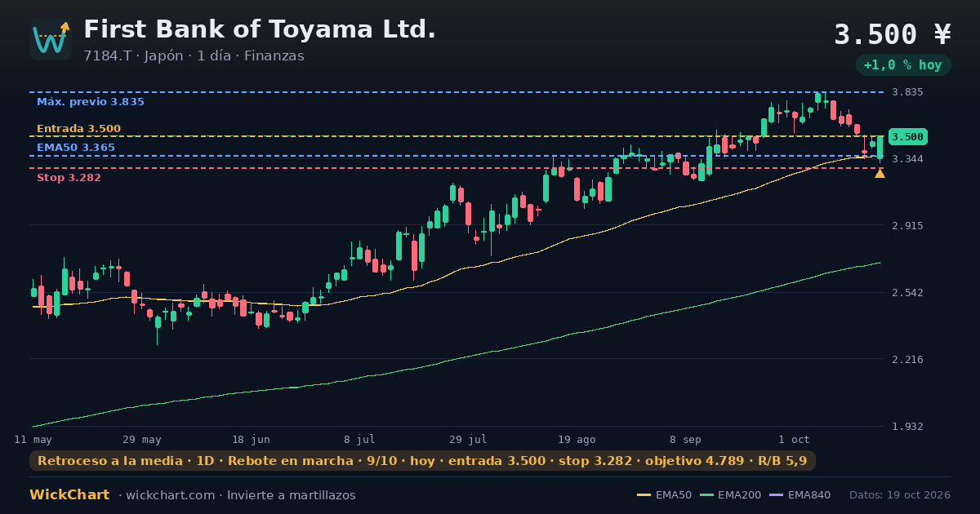
Task: Click the 18 jun date label
Action: click(x=251, y=439)
